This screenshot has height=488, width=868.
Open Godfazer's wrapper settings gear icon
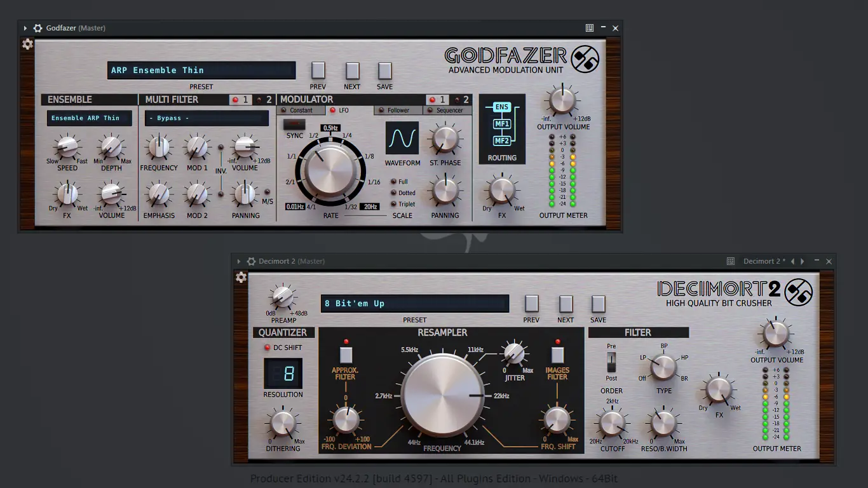click(27, 44)
